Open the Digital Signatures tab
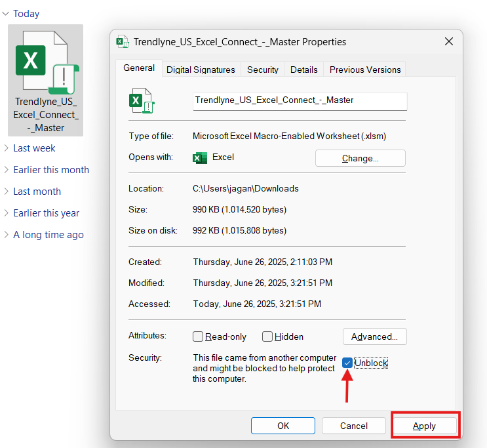This screenshot has width=487, height=448. [x=201, y=70]
